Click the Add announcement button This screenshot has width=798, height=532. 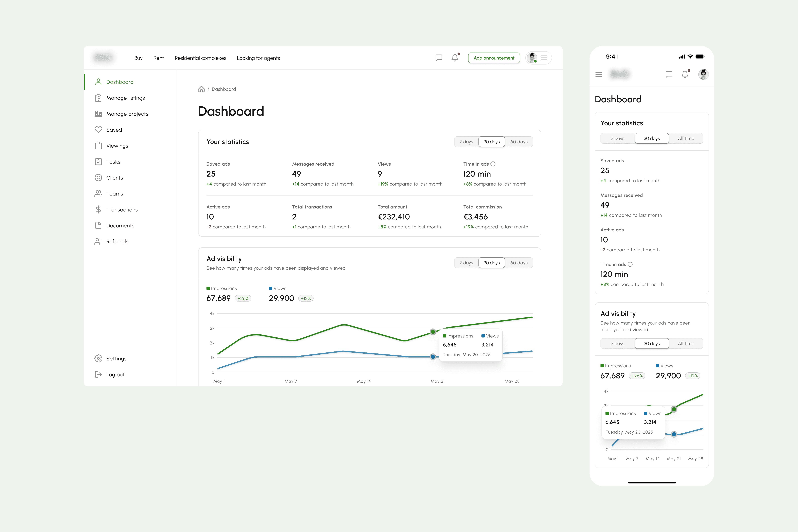tap(494, 58)
